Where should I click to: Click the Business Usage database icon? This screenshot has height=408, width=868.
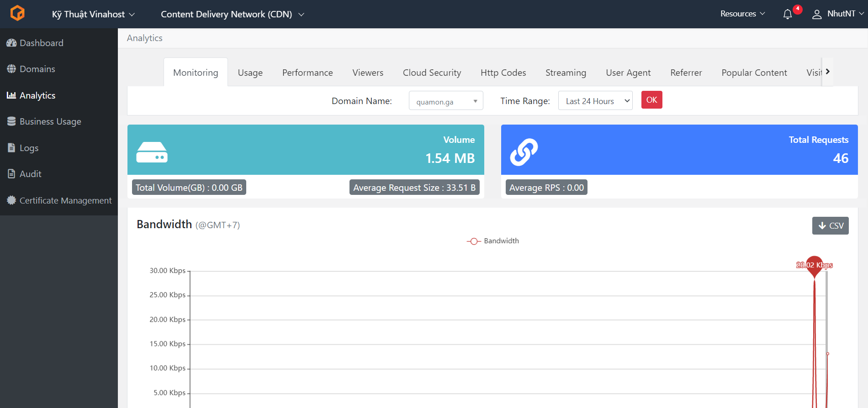tap(11, 121)
